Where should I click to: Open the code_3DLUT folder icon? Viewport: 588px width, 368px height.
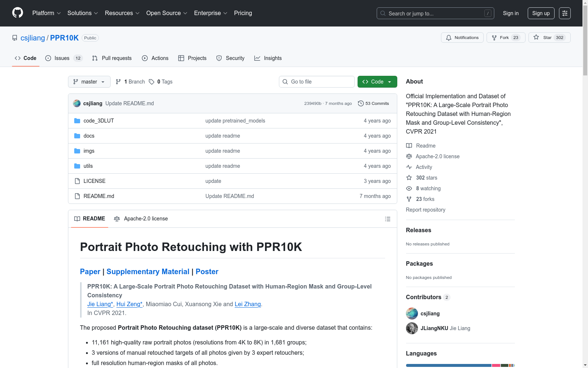(x=77, y=121)
